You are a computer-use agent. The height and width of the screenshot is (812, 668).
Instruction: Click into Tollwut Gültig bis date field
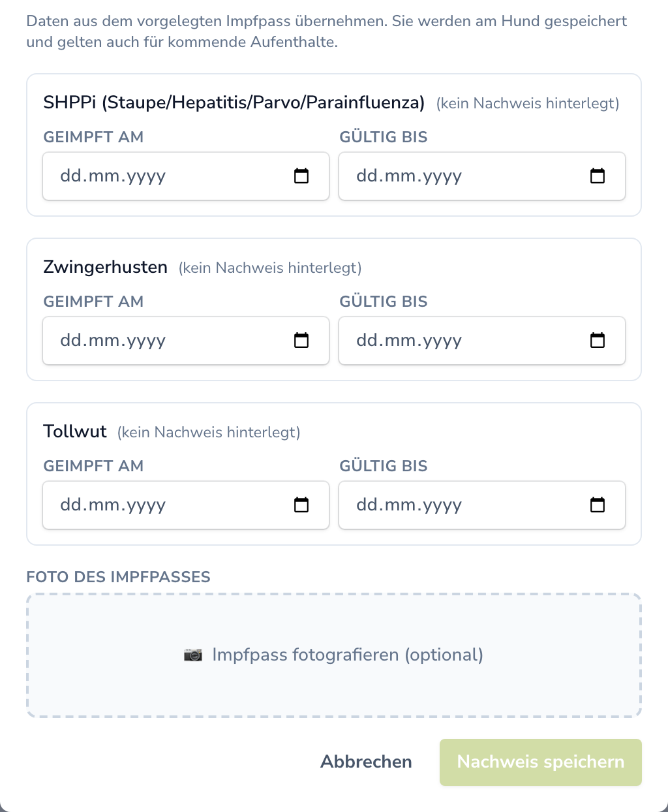point(482,505)
